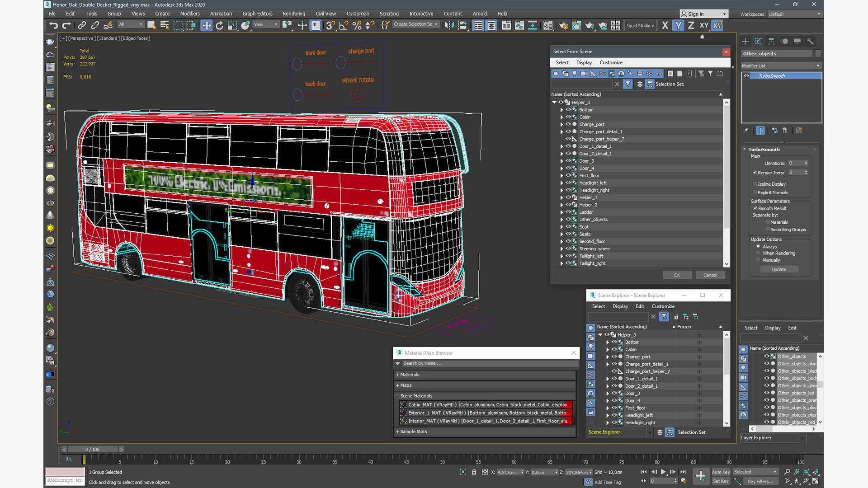Constrain to the X axis

point(665,25)
